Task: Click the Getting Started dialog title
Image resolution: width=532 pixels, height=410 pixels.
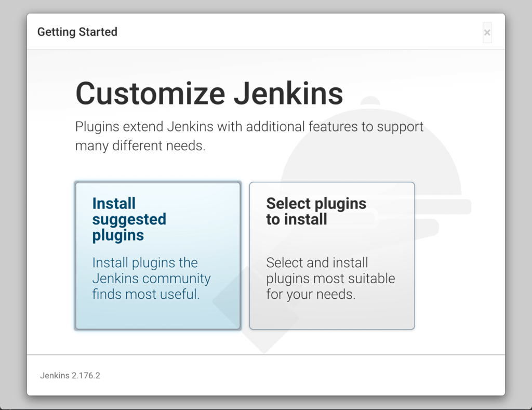Action: [77, 32]
